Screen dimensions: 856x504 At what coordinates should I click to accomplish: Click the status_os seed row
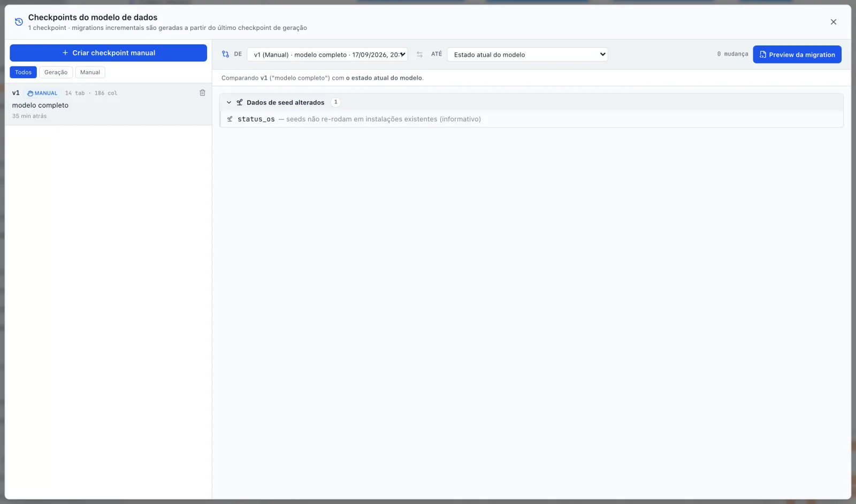(x=531, y=119)
